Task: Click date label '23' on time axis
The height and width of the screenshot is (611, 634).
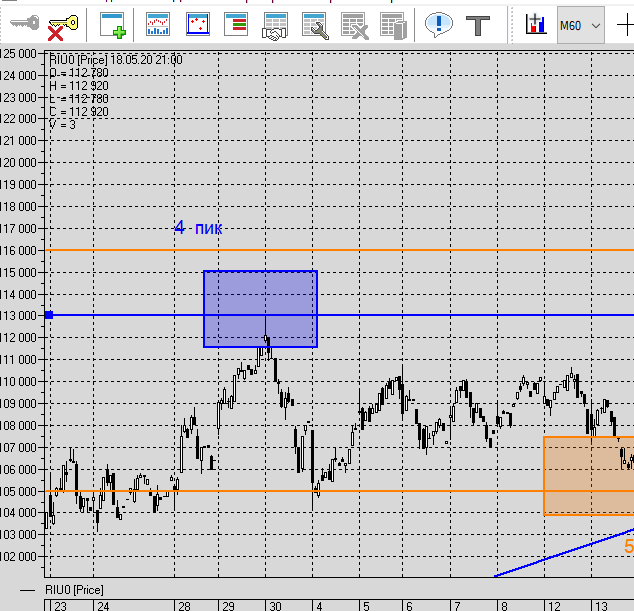Action: (x=60, y=606)
